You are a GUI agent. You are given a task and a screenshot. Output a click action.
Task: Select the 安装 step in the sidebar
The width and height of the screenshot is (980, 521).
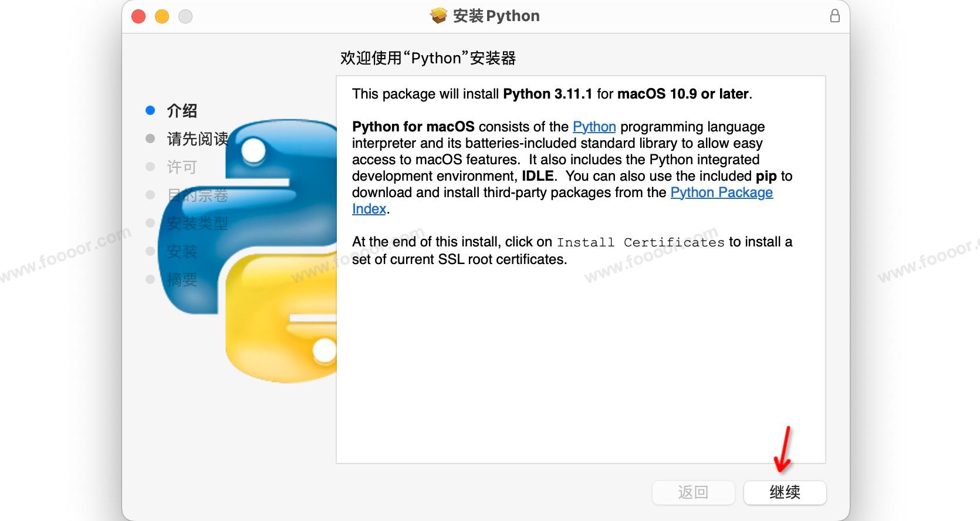pos(182,252)
